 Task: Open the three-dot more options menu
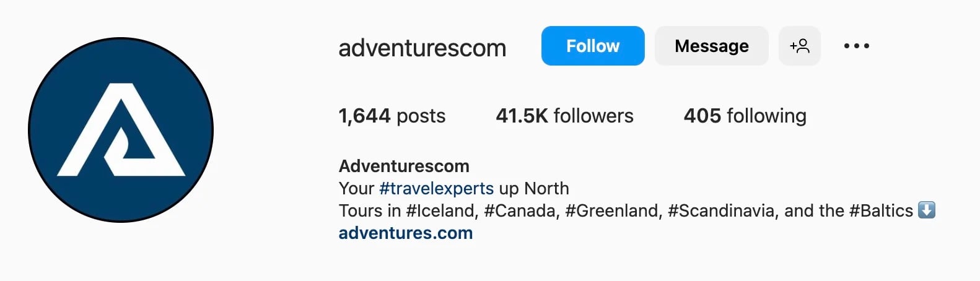tap(856, 46)
